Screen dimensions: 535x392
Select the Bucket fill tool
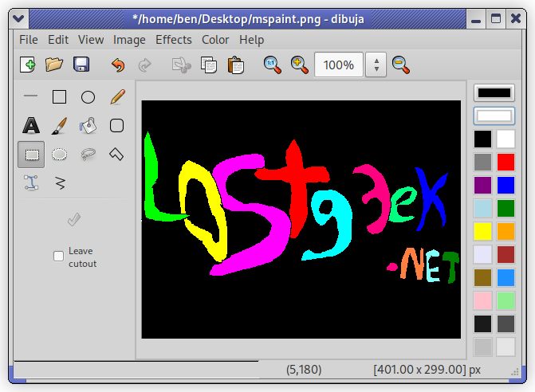click(88, 126)
